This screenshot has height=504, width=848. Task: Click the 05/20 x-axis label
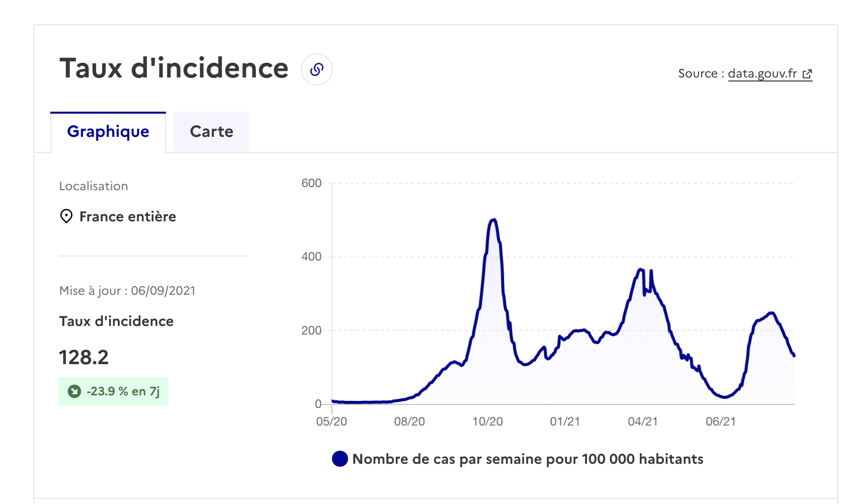tap(331, 422)
